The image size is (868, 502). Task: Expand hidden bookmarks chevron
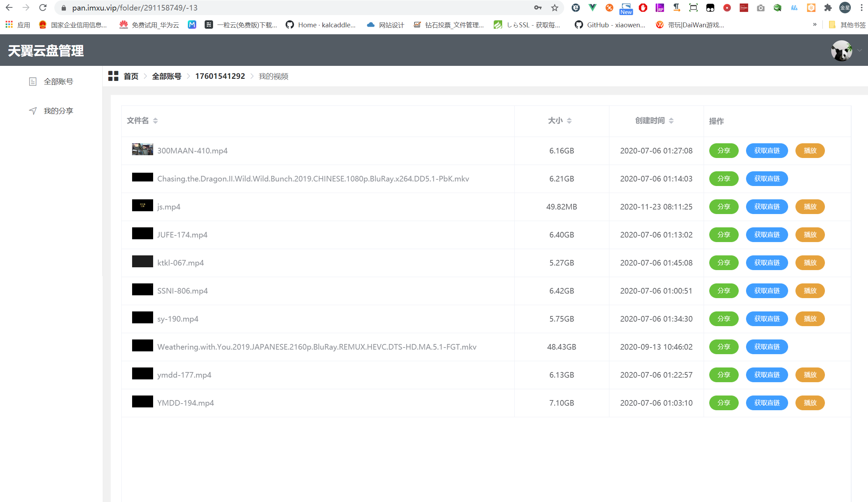815,25
